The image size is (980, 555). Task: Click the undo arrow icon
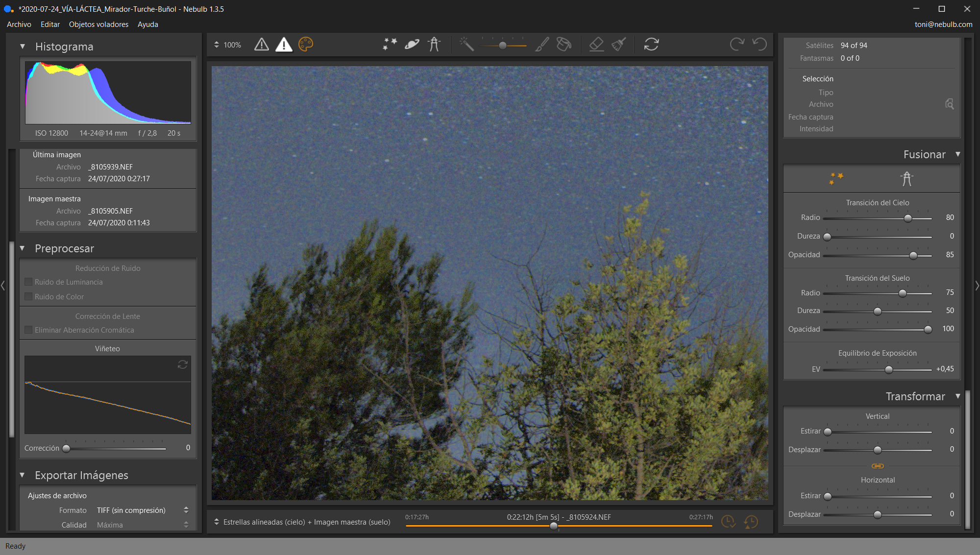(759, 45)
